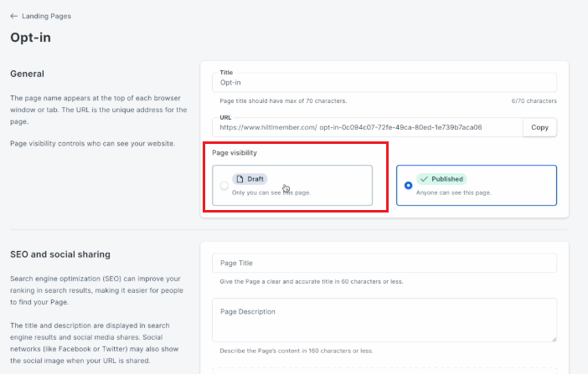Click the Opt-in page heading
Image resolution: width=588 pixels, height=374 pixels.
30,38
